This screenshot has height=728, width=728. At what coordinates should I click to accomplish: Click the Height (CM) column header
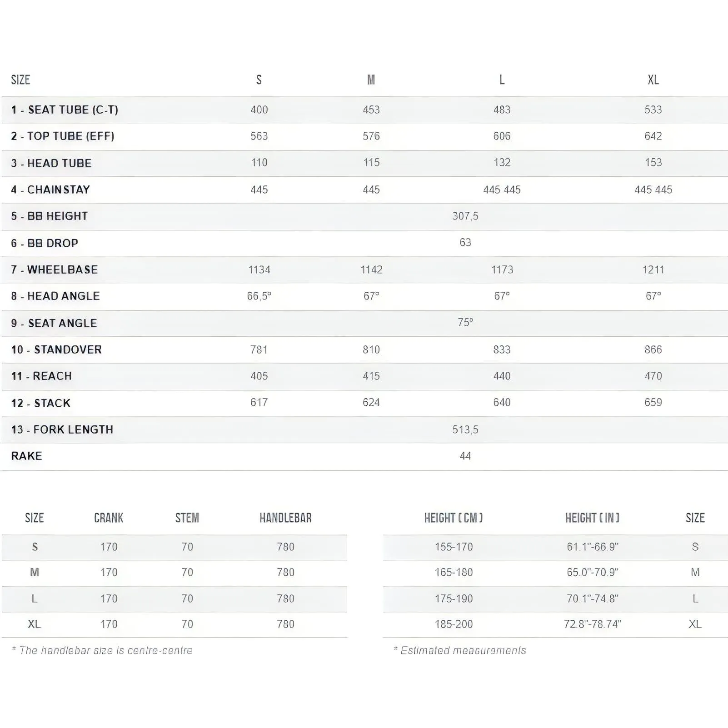coord(454,518)
